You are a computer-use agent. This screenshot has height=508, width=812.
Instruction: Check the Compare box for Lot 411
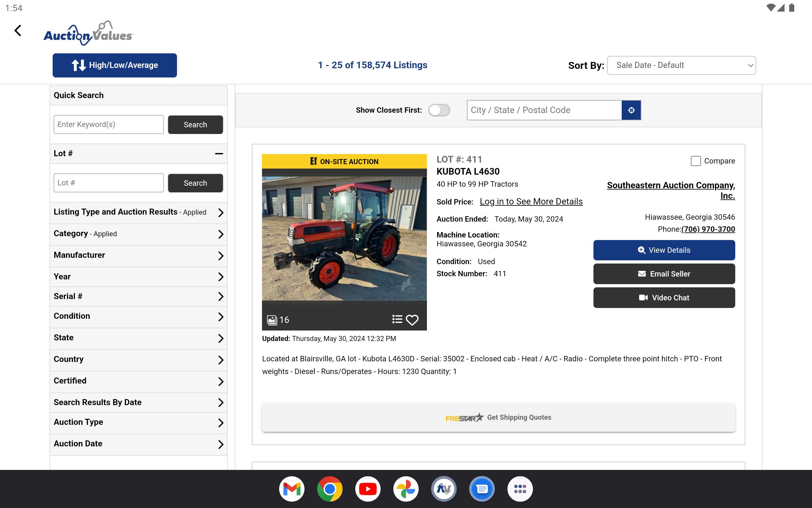(x=696, y=161)
